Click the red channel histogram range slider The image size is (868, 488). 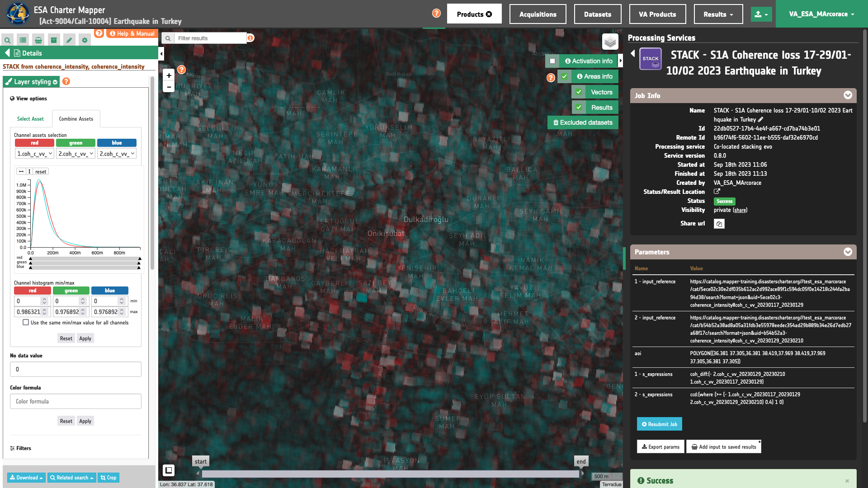pyautogui.click(x=85, y=258)
